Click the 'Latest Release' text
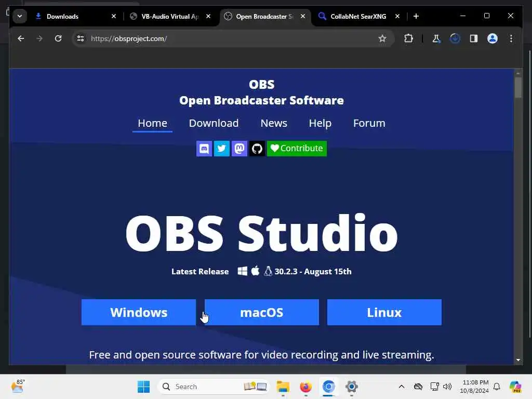 [x=200, y=271]
